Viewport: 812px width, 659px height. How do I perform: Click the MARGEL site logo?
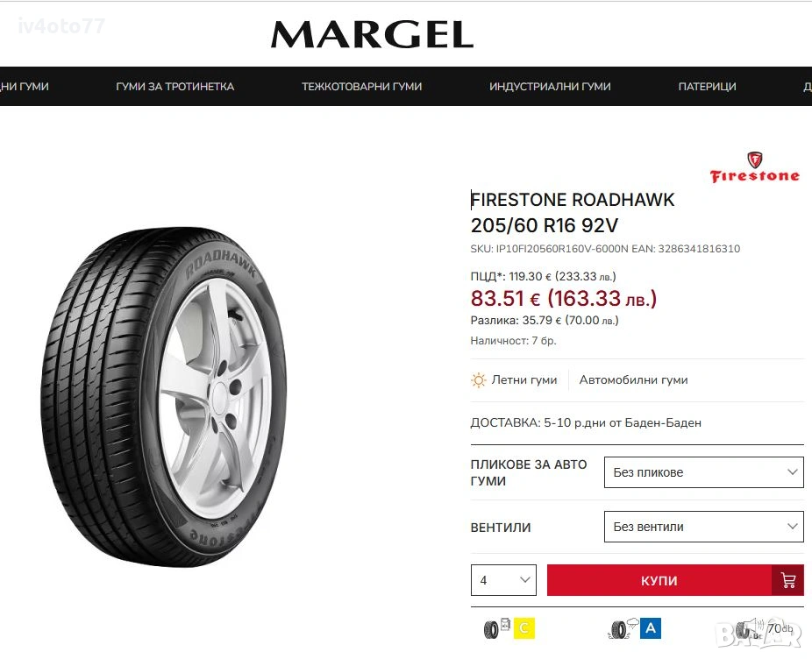(x=372, y=35)
